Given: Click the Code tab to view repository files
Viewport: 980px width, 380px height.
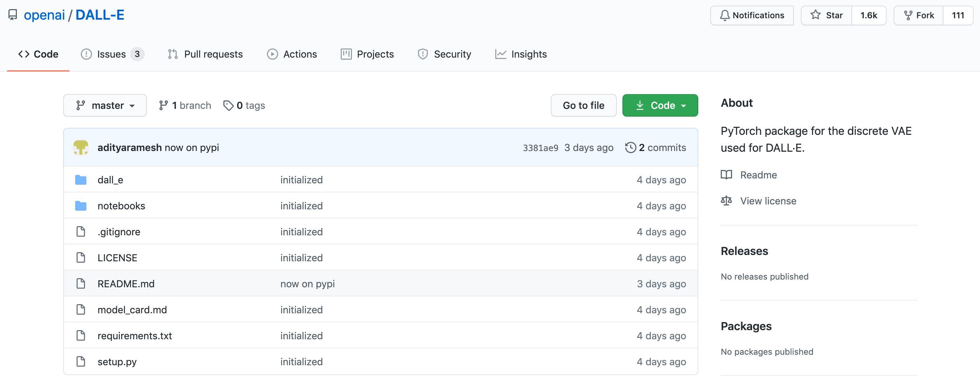Looking at the screenshot, I should point(39,53).
